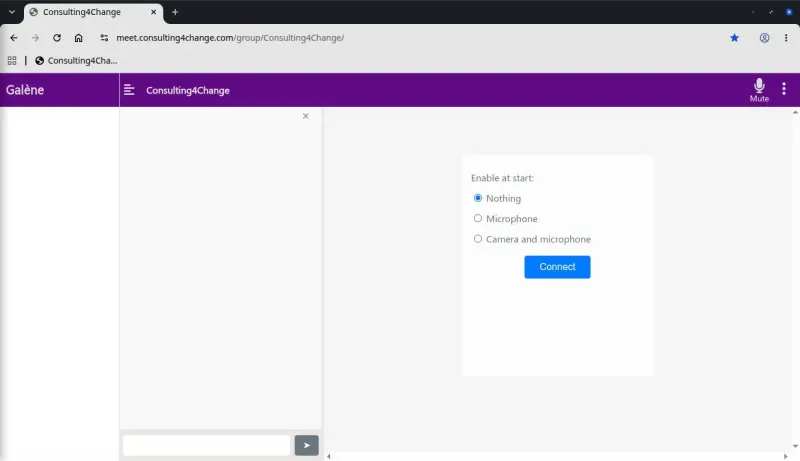The height and width of the screenshot is (461, 800).
Task: Select the Microphone radio option
Action: pos(478,218)
